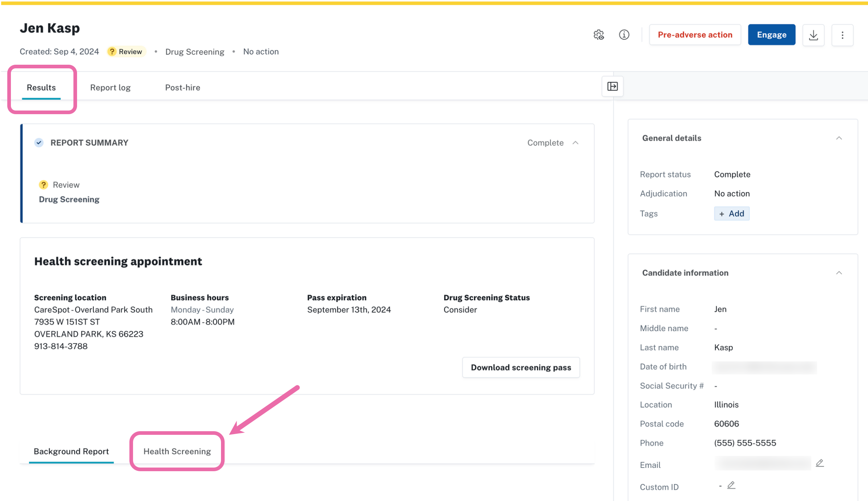
Task: Collapse the General details panel
Action: pyautogui.click(x=839, y=138)
